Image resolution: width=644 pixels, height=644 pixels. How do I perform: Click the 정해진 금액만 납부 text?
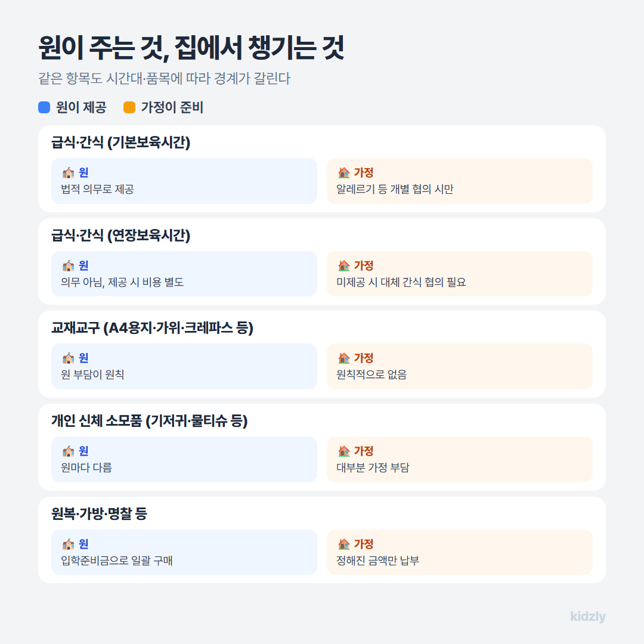click(x=378, y=561)
